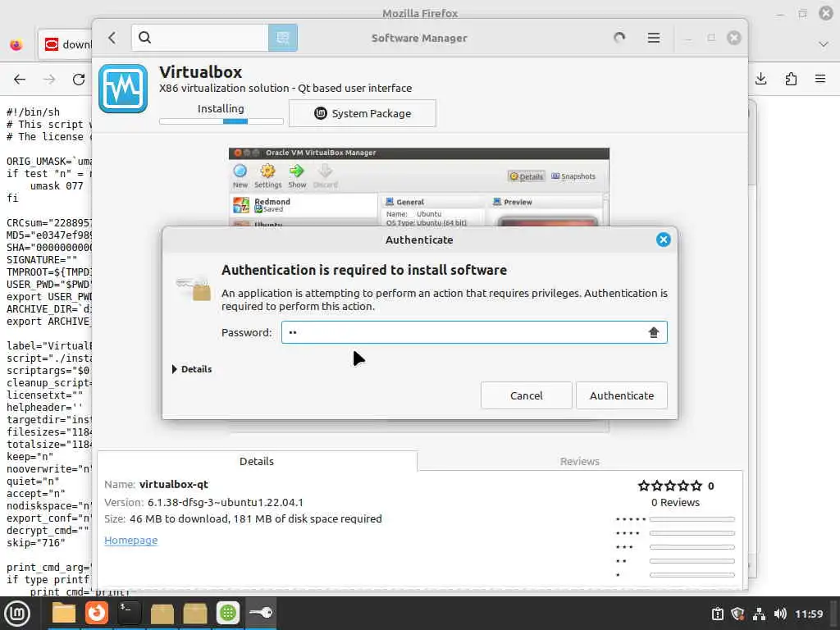
Task: Click the Firefox icon in the taskbar
Action: click(97, 613)
